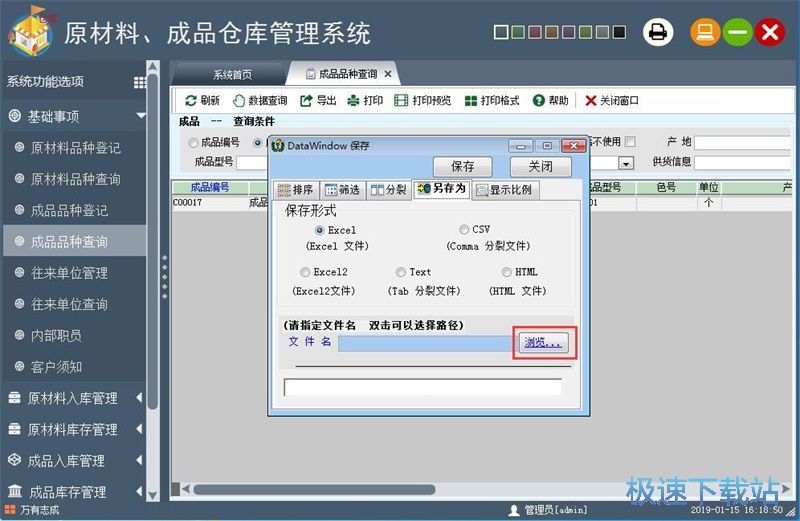Select the 成品编号 query radio button

pyautogui.click(x=193, y=142)
